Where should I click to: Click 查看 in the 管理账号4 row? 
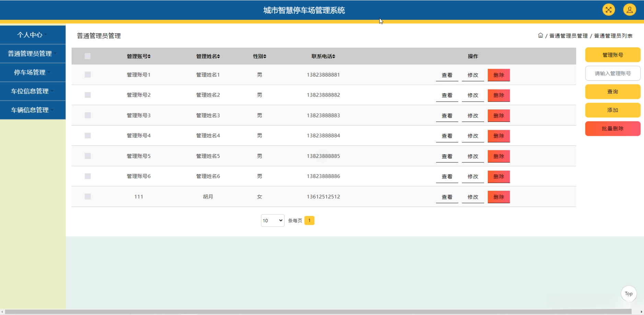[x=447, y=136]
